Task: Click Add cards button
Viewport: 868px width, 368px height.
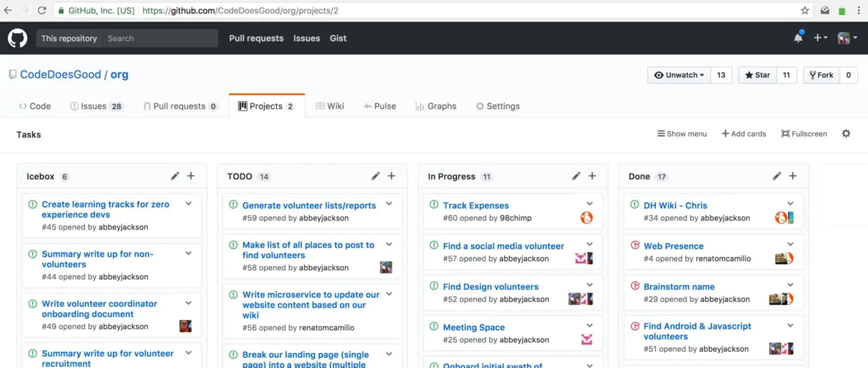Action: [744, 134]
